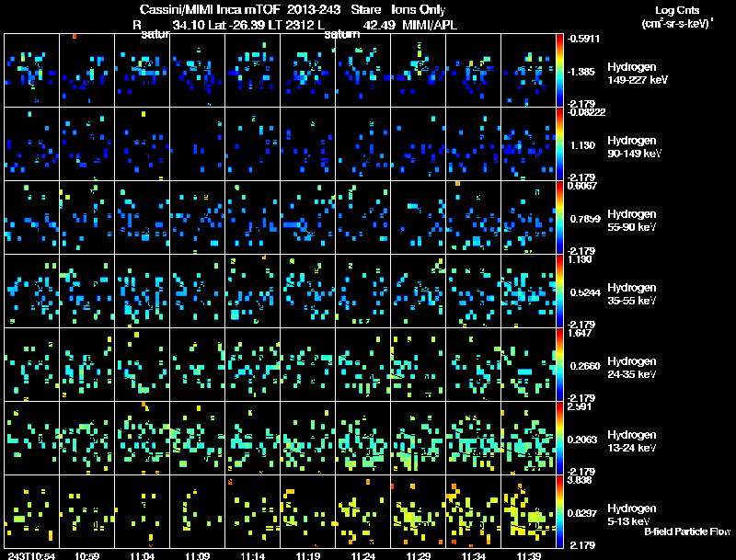Select the 5-13 keV panel at 11:39

click(528, 511)
